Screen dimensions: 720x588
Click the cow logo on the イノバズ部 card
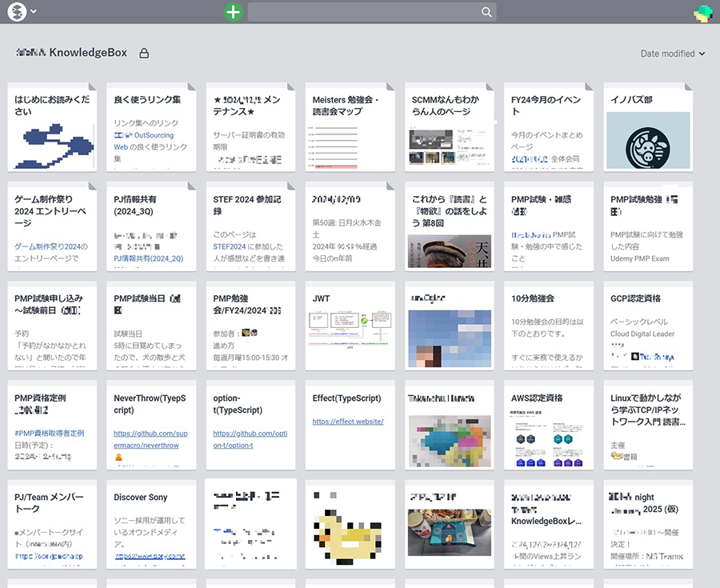point(647,147)
